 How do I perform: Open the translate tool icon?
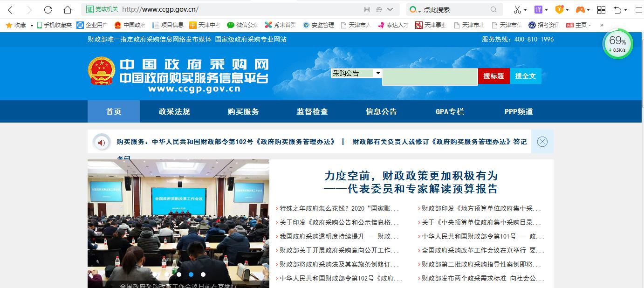[x=538, y=9]
